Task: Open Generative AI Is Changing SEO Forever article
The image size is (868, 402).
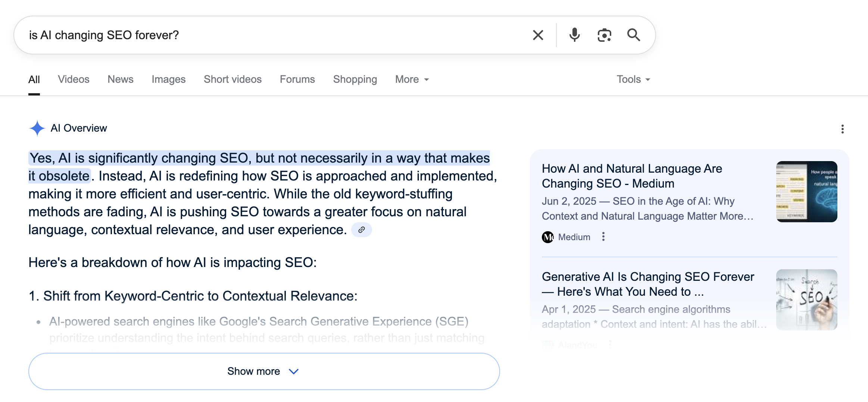Action: click(647, 284)
